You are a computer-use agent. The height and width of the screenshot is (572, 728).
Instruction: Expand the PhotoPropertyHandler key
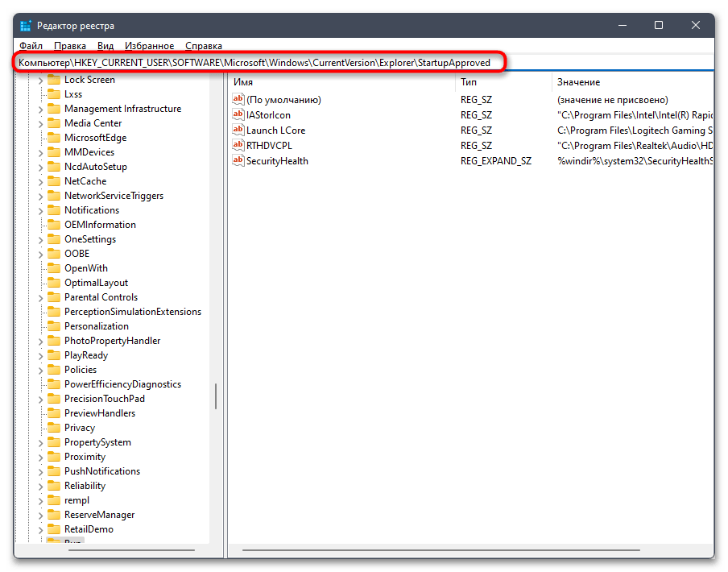[40, 342]
